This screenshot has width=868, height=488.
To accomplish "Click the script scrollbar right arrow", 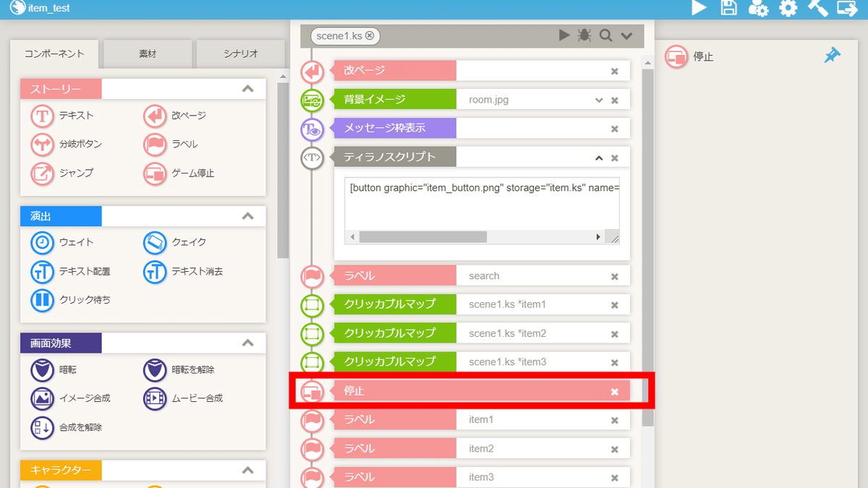I will coord(598,237).
